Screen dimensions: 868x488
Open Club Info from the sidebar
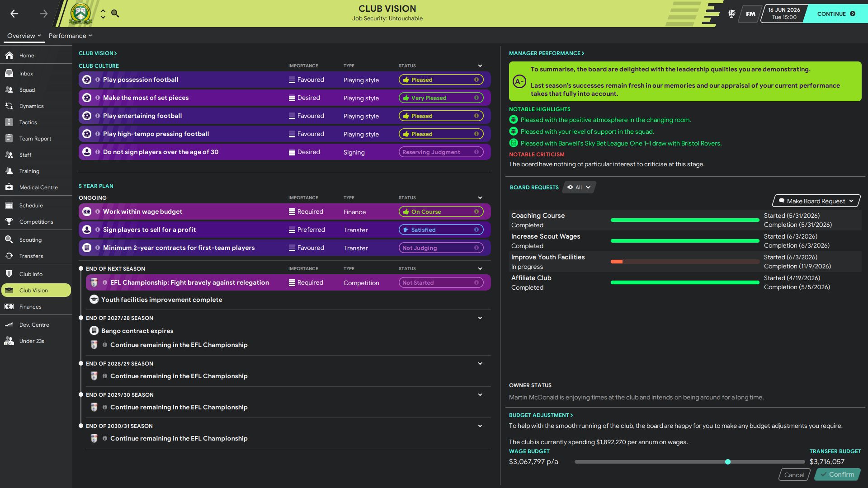(36, 274)
